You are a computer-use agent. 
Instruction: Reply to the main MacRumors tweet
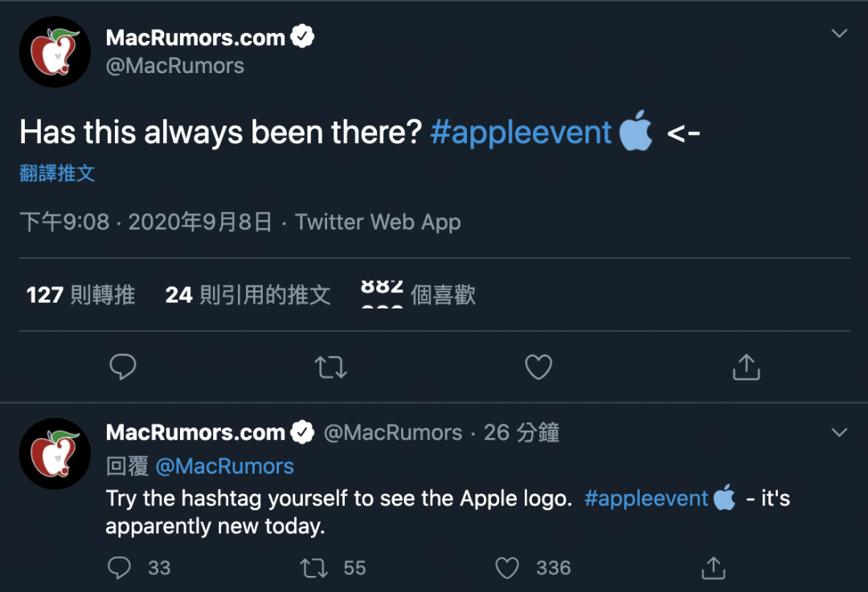(122, 367)
